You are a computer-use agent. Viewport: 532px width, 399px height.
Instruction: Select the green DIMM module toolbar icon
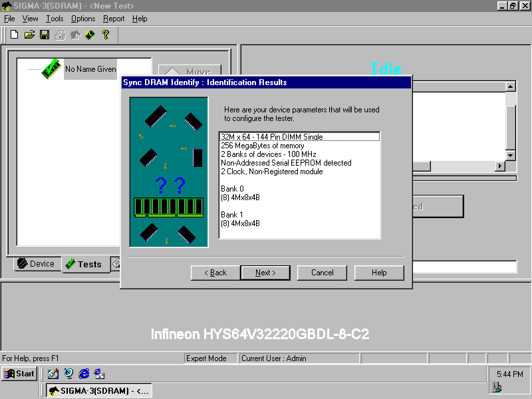pos(90,35)
